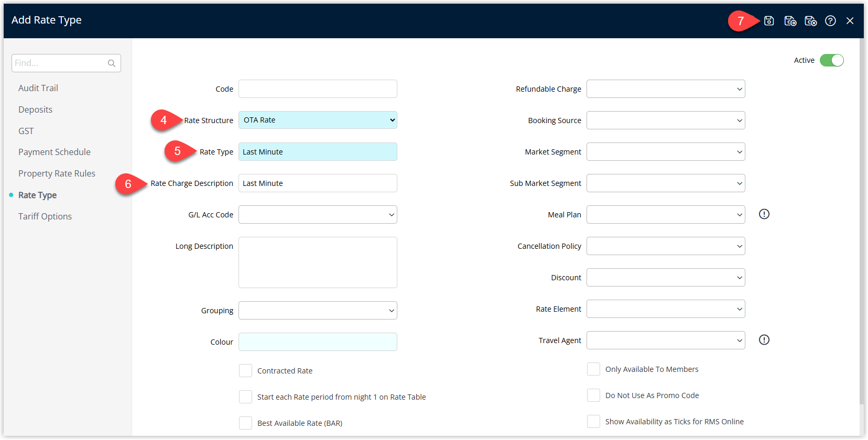This screenshot has height=440, width=868.
Task: Tick the Contracted Rate checkbox
Action: coord(245,370)
